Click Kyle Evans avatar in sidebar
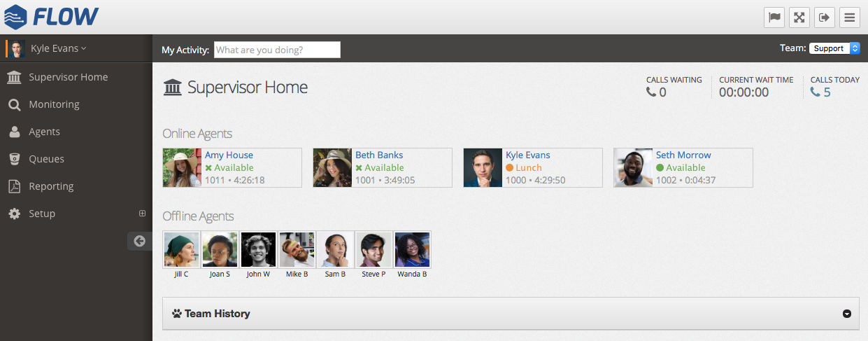Screen dimensions: 868x341 tap(17, 49)
